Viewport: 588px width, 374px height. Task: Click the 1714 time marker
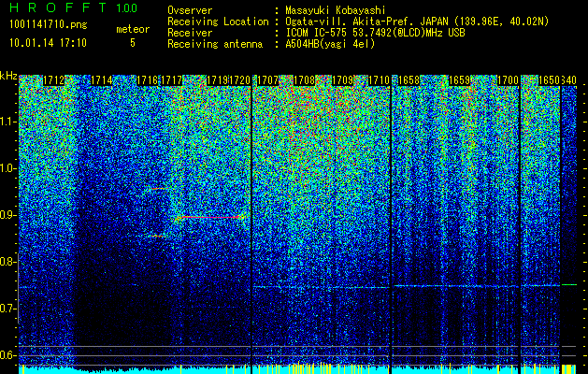[102, 80]
